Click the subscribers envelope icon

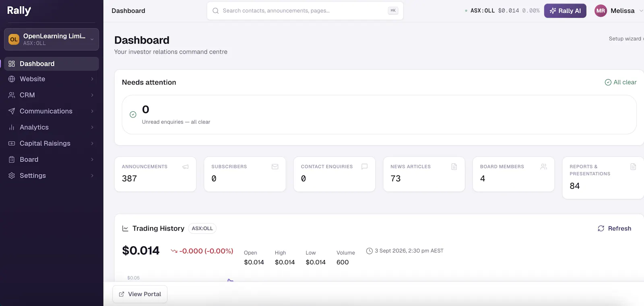(x=275, y=166)
